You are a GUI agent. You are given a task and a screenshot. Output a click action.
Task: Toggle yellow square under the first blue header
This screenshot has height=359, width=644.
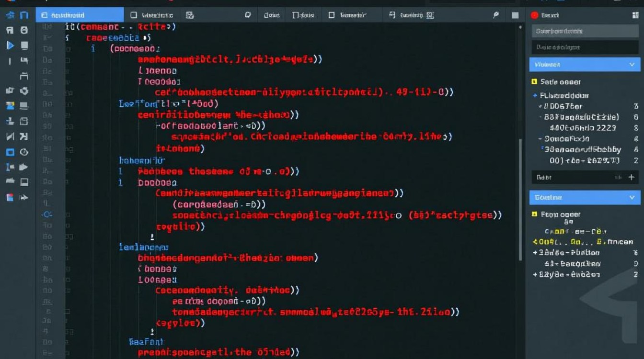coord(534,82)
